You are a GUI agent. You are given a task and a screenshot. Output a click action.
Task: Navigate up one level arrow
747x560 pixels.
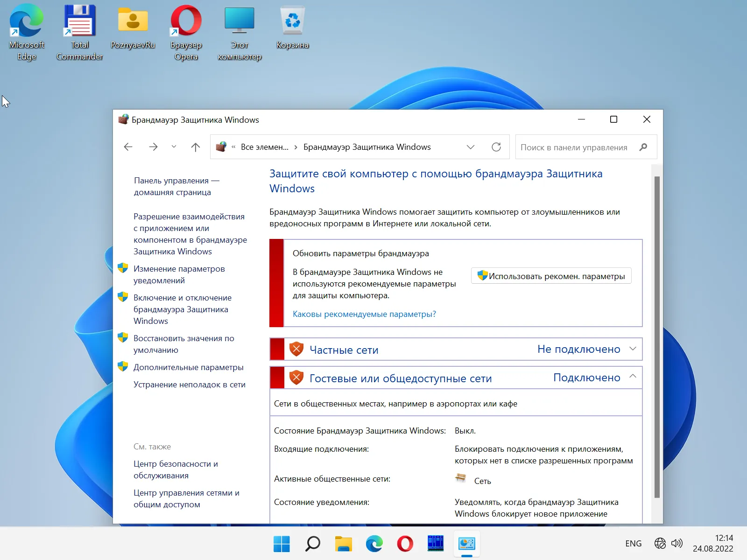point(196,147)
